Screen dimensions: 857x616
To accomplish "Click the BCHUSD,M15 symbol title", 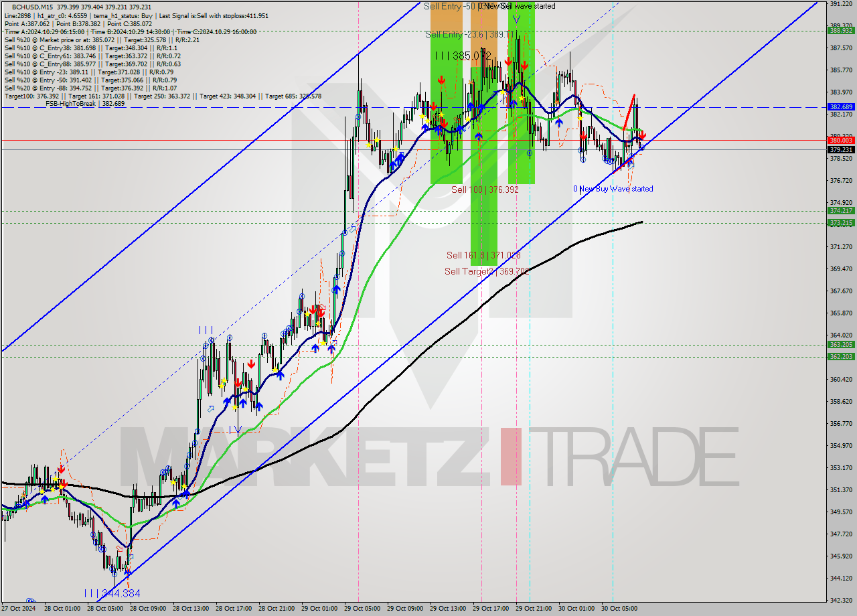I will coord(33,7).
